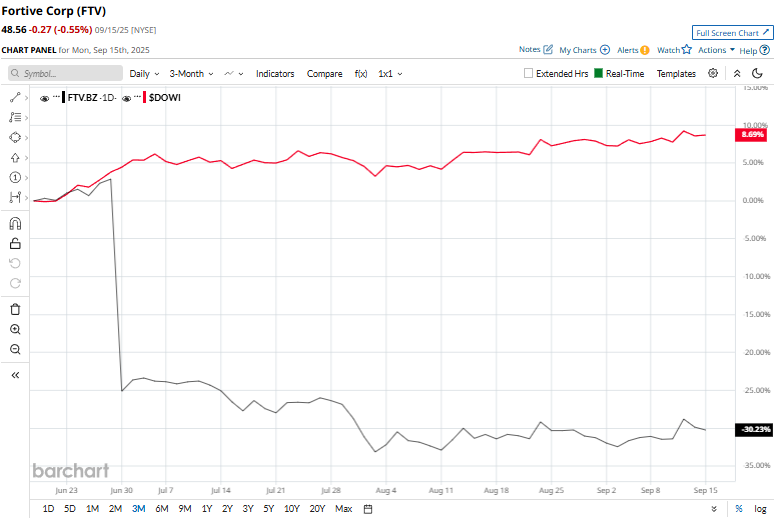Open the chart type line icon dropdown

(234, 73)
